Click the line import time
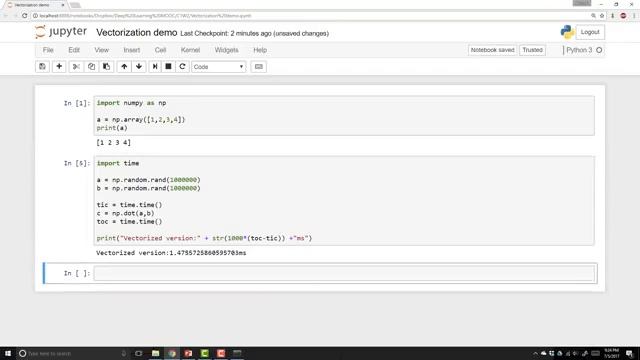This screenshot has width=640, height=360. (x=118, y=163)
